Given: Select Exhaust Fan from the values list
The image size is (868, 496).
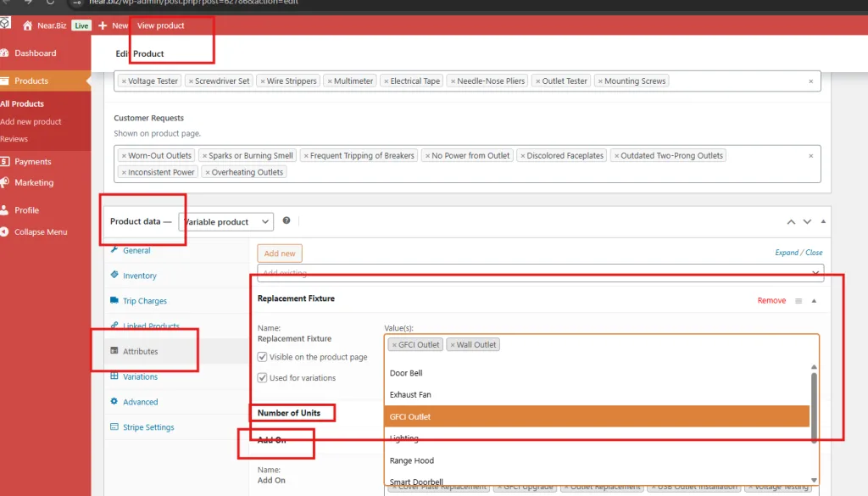Looking at the screenshot, I should (x=410, y=395).
